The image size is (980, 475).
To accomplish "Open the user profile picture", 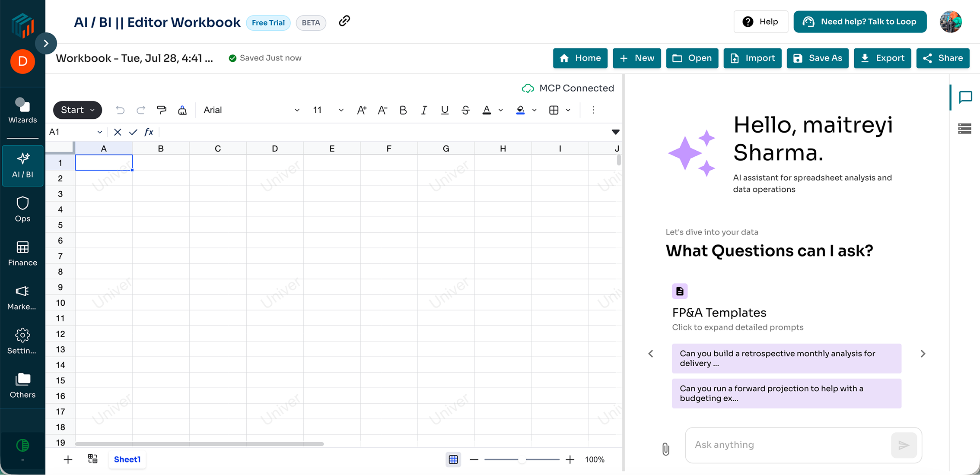I will click(951, 22).
